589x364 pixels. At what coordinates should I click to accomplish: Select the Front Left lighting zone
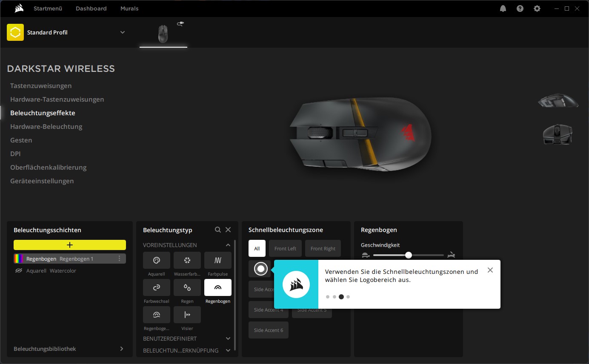(285, 248)
